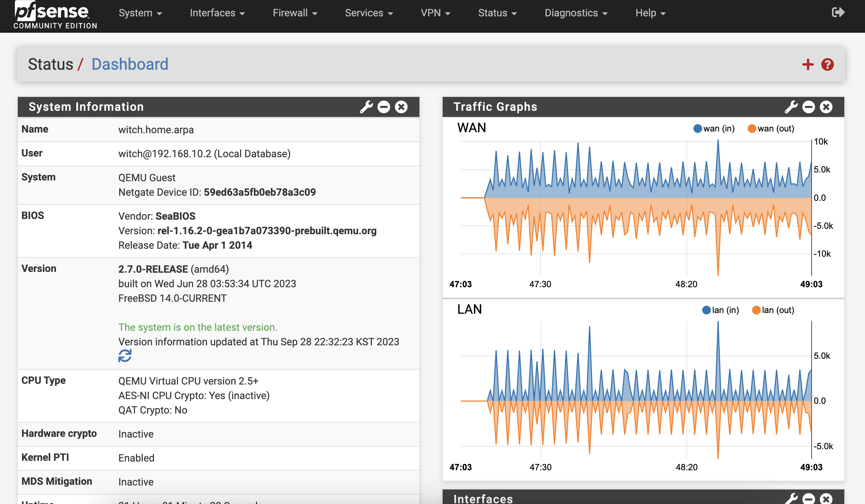Toggle the wan (out) legend on WAN graph
This screenshot has width=865, height=504.
770,128
